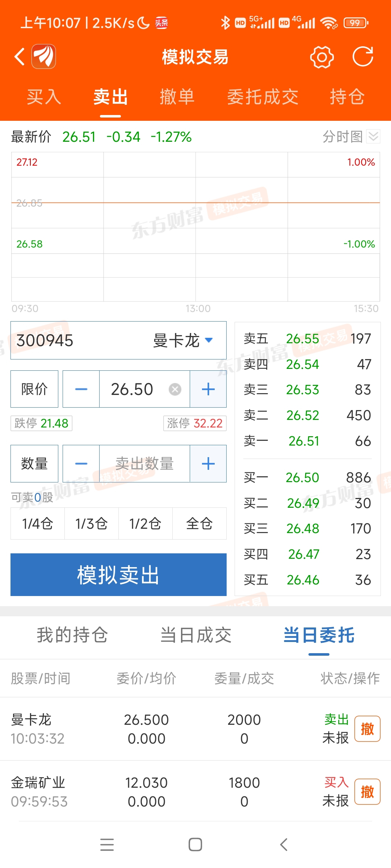Choose 全仓 full position

click(199, 524)
